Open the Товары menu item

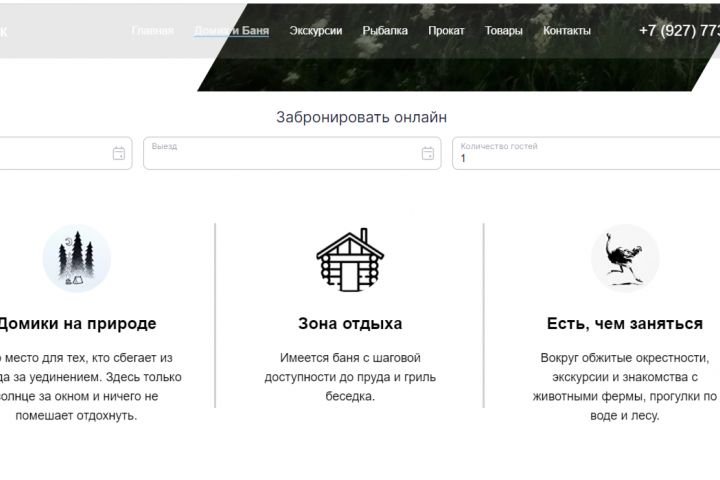(504, 30)
